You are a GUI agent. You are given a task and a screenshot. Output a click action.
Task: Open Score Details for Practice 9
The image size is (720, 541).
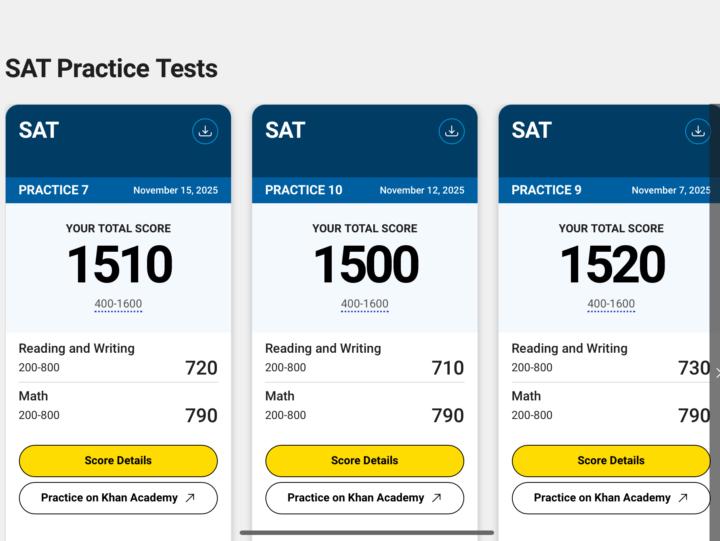[611, 461]
